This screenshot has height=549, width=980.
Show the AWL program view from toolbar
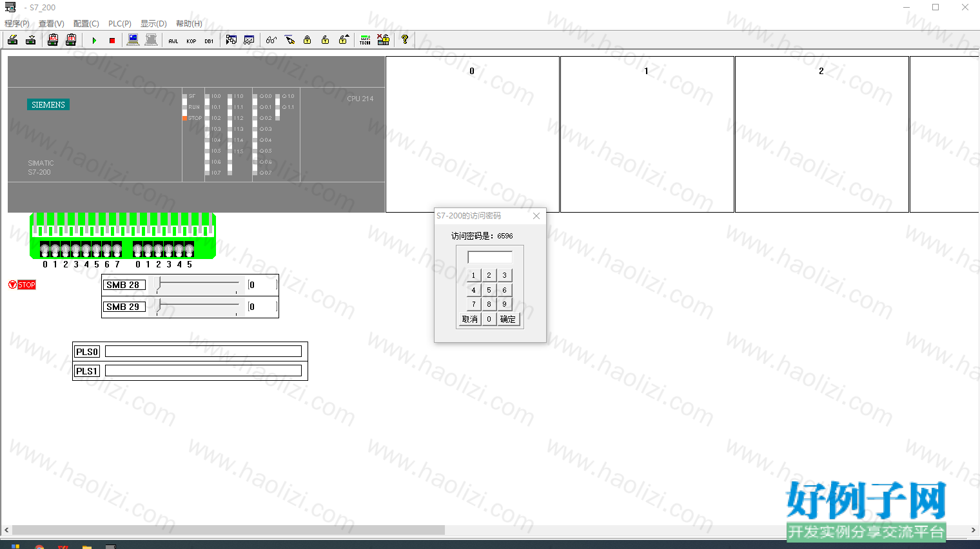coord(173,40)
